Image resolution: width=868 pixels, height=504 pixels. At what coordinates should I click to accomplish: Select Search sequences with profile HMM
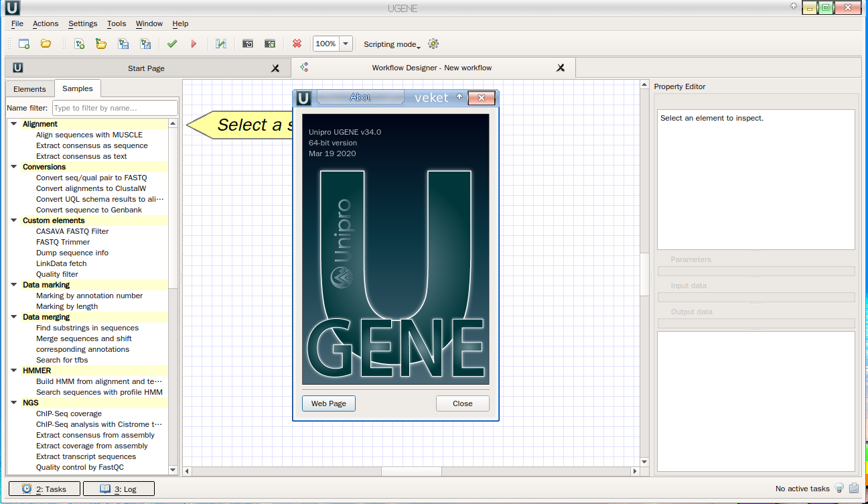[99, 392]
